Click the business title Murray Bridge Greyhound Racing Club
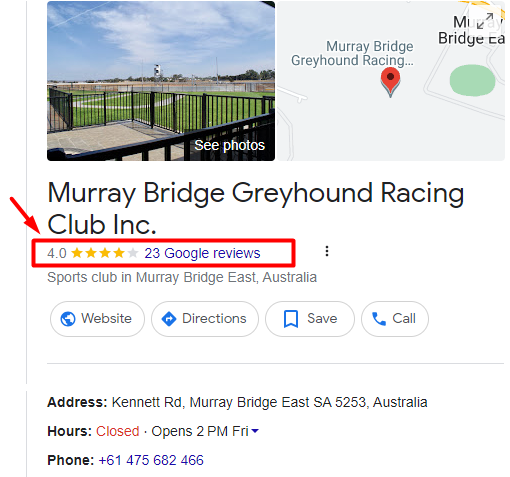Viewport: 510px width, 477px height. [x=256, y=209]
